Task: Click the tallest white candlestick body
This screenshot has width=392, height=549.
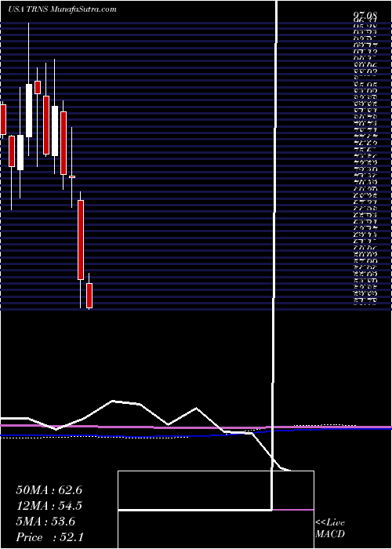Action: [x=29, y=111]
